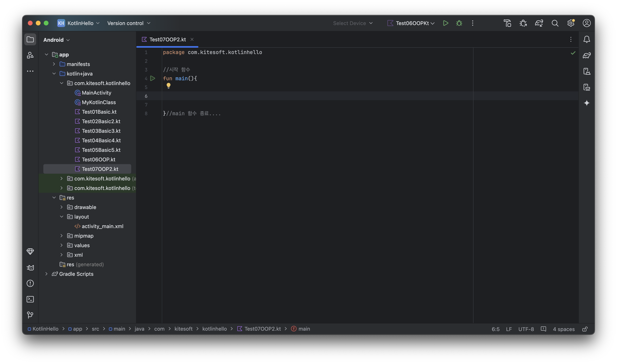Screen dimensions: 617x364
Task: Click the UTF-8 encoding in status bar
Action: [526, 329]
